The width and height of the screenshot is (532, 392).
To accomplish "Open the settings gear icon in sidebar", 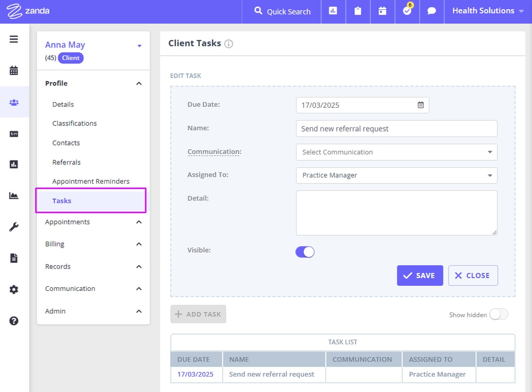I will point(14,289).
